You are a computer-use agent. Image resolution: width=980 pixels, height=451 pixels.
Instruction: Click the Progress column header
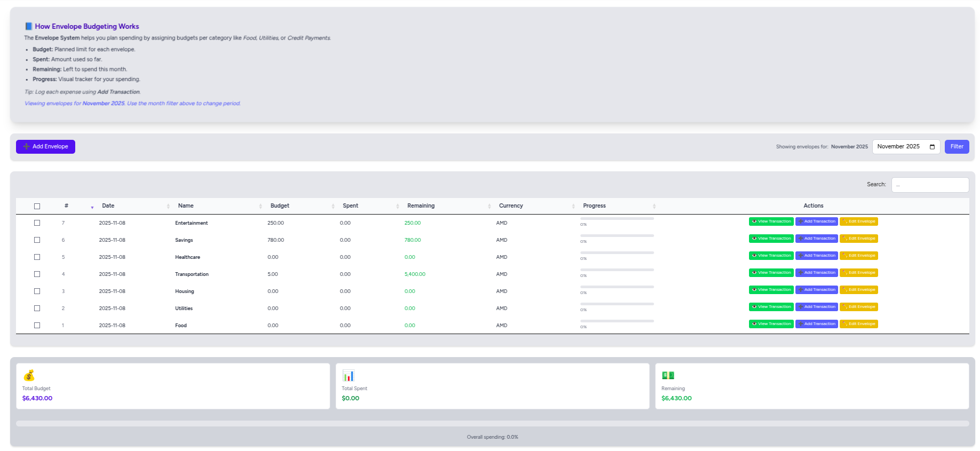pyautogui.click(x=594, y=206)
